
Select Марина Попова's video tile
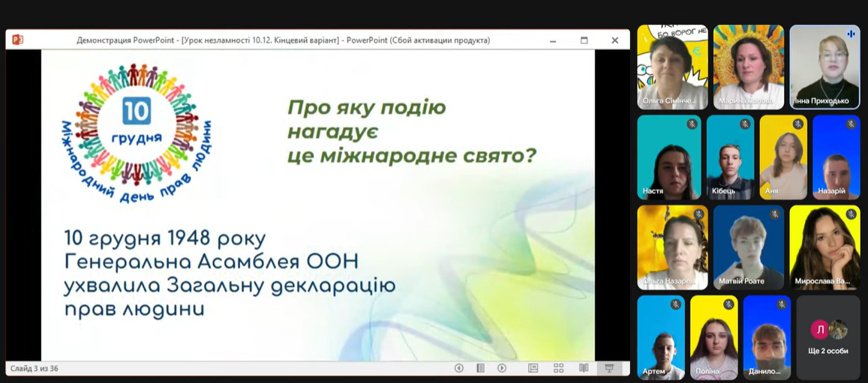tap(748, 67)
